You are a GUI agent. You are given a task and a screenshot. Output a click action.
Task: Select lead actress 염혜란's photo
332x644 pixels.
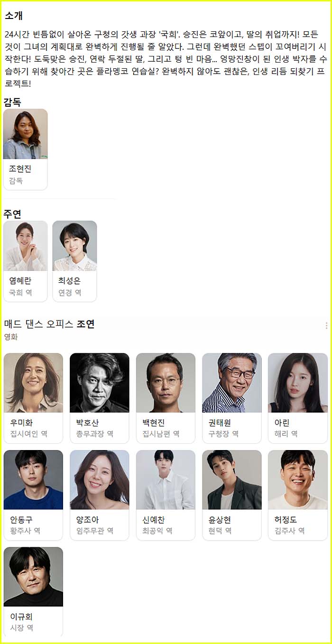[x=26, y=246]
